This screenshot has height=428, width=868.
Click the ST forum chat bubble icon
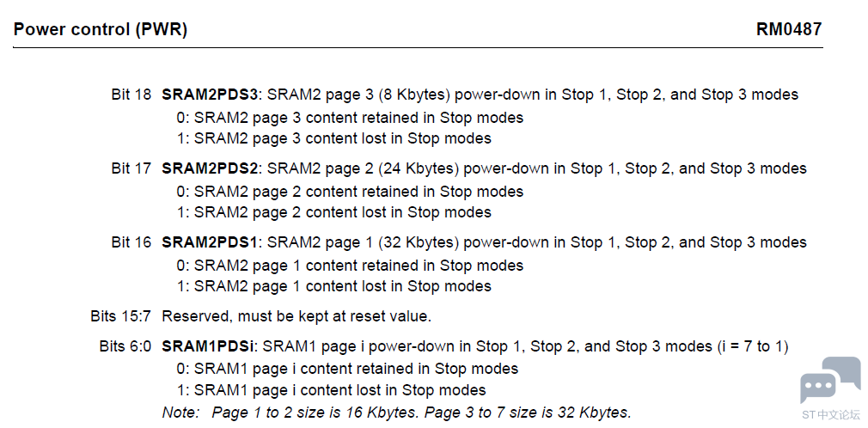click(829, 379)
